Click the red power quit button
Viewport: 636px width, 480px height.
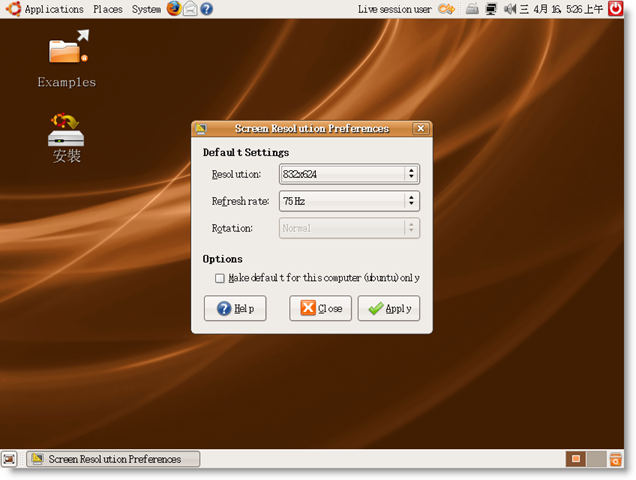[615, 9]
